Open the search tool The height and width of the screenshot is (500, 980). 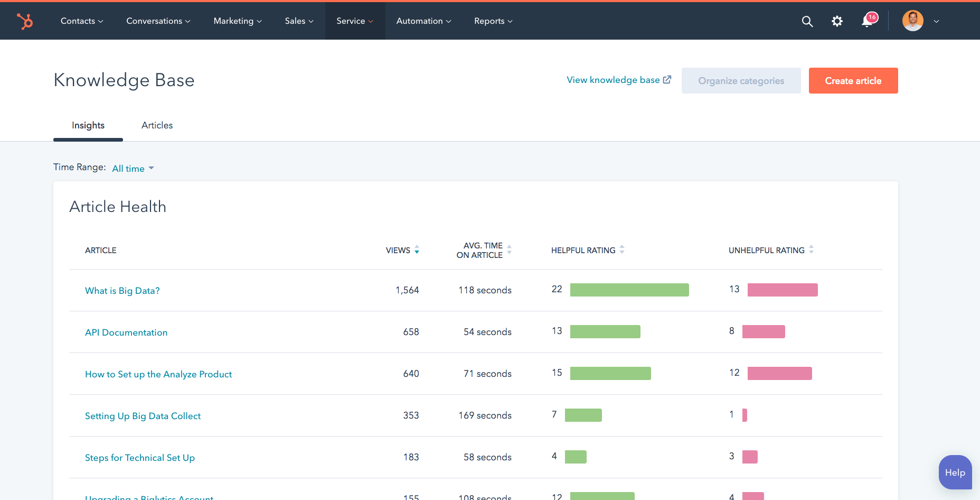click(x=807, y=21)
